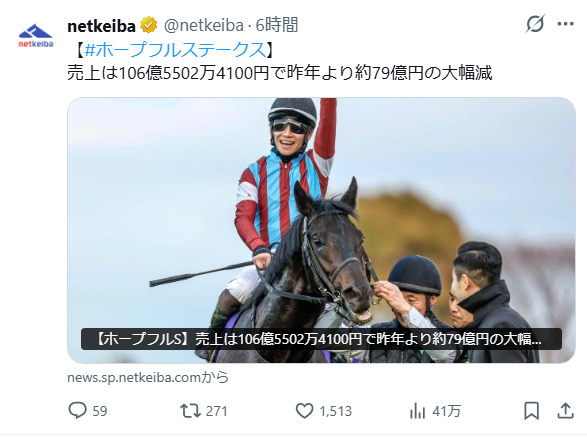587x437 pixels.
Task: Click the share upload icon
Action: [565, 410]
